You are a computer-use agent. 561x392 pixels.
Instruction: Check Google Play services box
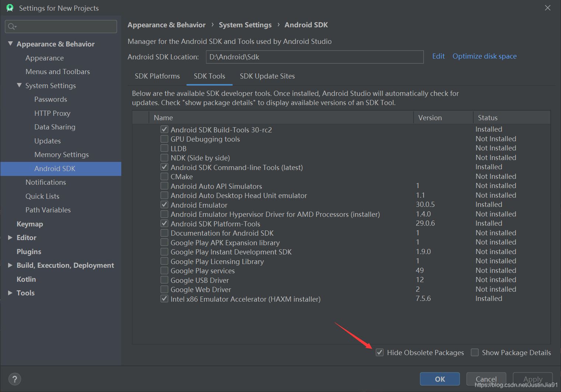tap(164, 270)
